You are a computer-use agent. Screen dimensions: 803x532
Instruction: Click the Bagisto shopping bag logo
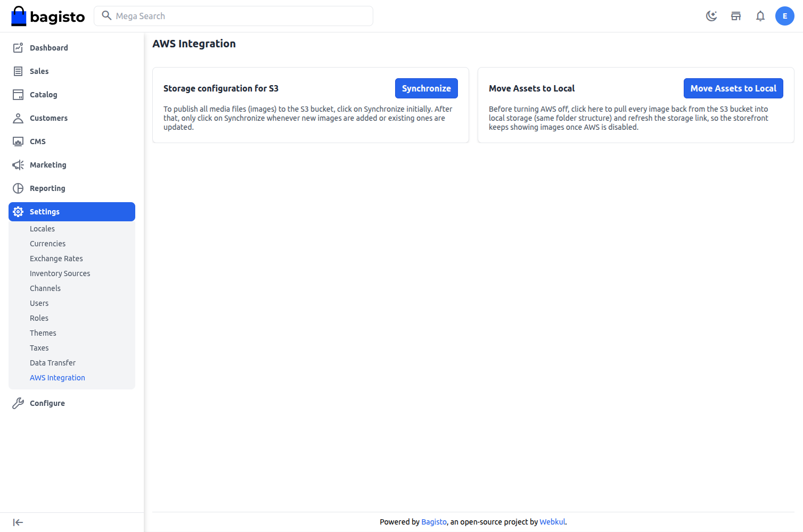pos(19,16)
